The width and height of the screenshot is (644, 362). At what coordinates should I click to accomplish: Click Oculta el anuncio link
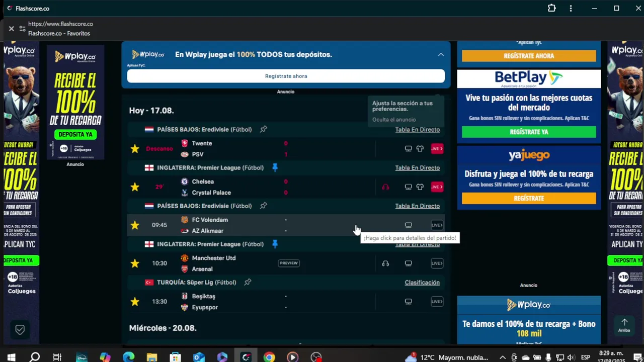tap(394, 120)
